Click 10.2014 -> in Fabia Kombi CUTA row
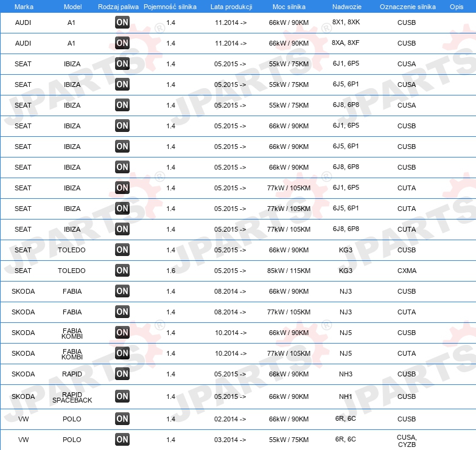Screen dimensions: 476x450 point(231,353)
